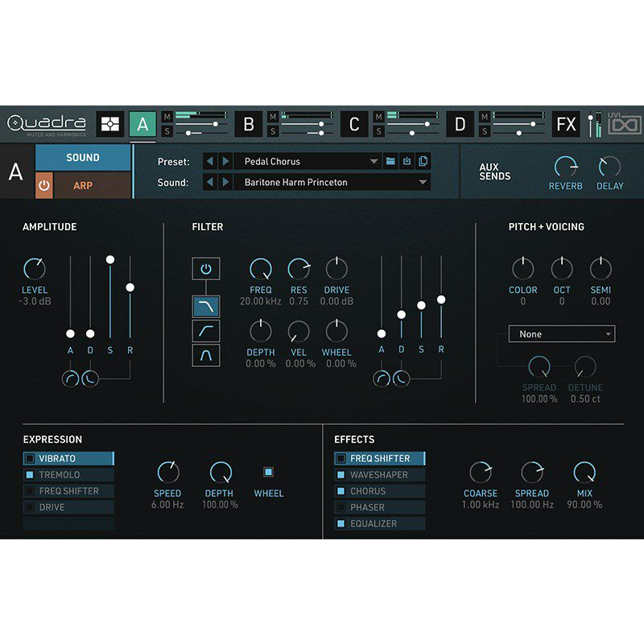The width and height of the screenshot is (644, 644).
Task: Click the freq shifter COARSE knob
Action: tap(481, 473)
